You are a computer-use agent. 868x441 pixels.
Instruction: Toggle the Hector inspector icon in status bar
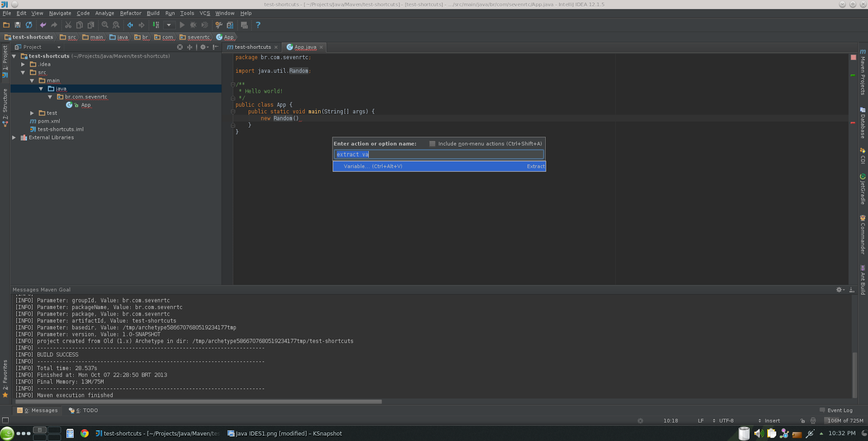813,420
